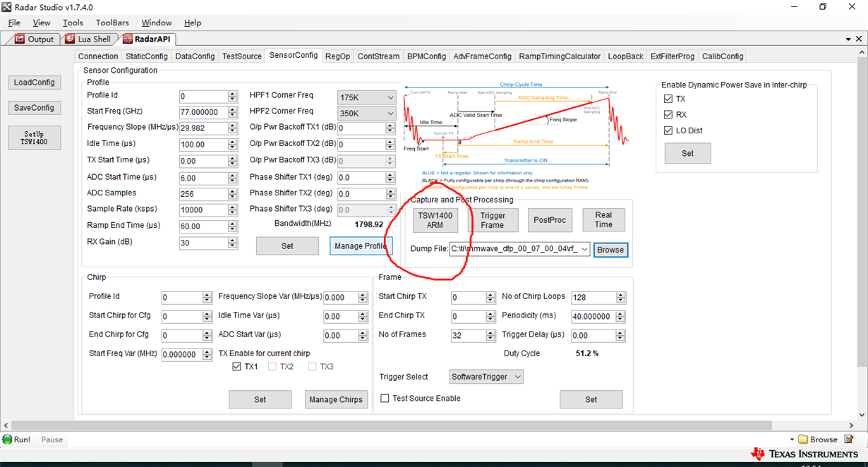The height and width of the screenshot is (467, 868).
Task: Increment the ADC Samples stepper
Action: 233,191
